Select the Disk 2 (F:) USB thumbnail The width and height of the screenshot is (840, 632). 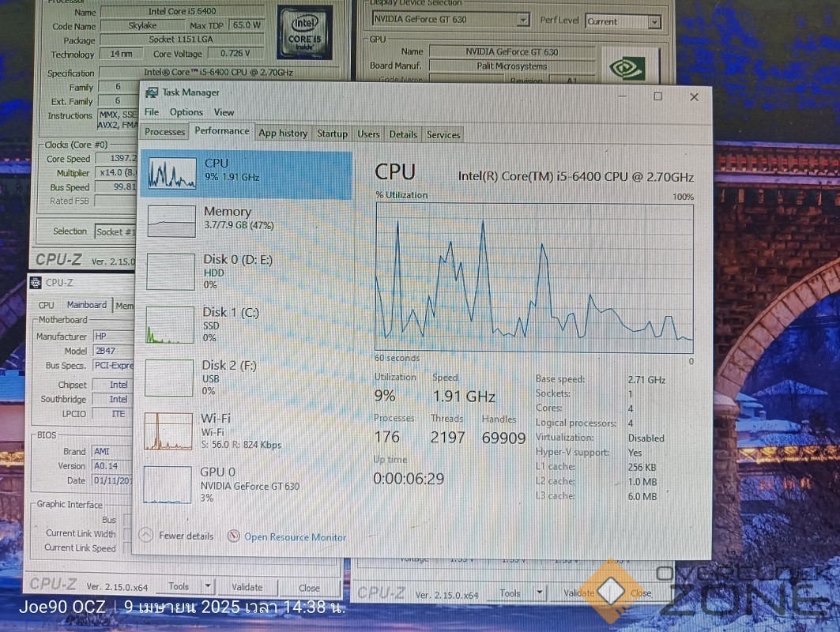coord(169,378)
